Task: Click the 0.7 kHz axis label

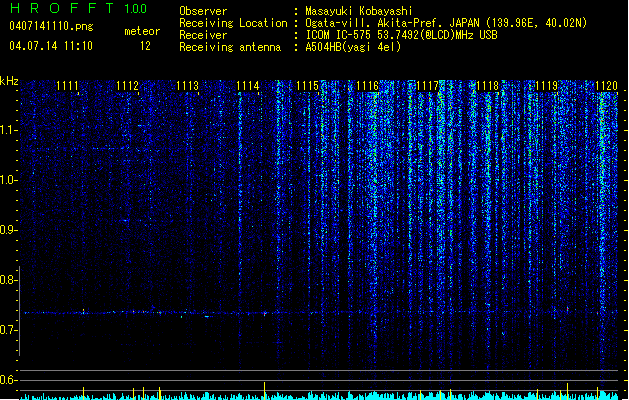Action: tap(9, 330)
